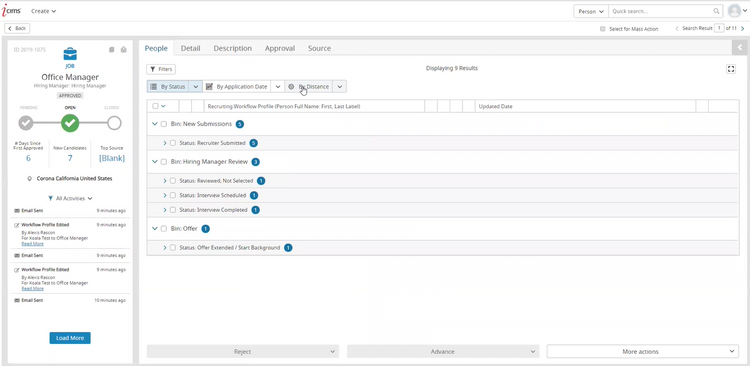Open the Source tab
The image size is (750, 366).
click(x=320, y=48)
